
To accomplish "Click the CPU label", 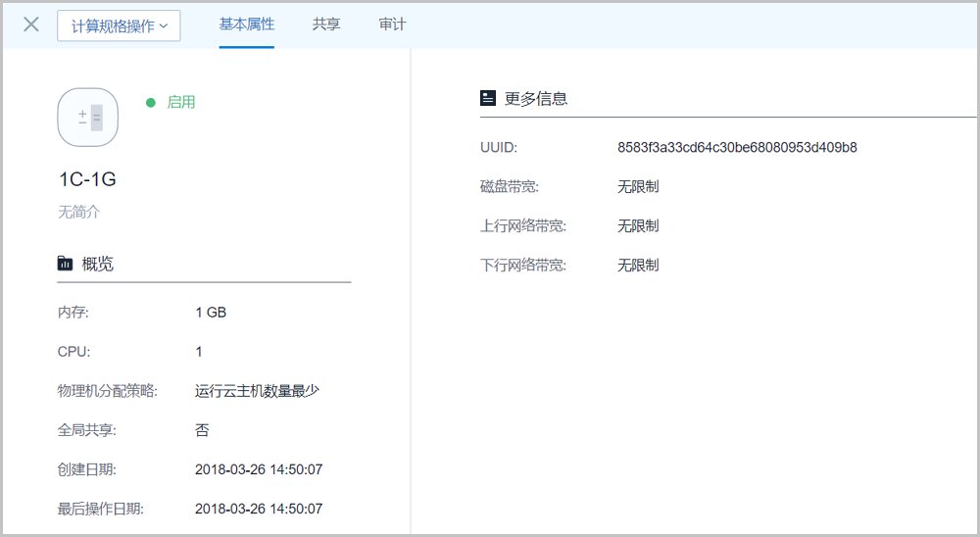I will click(x=73, y=352).
